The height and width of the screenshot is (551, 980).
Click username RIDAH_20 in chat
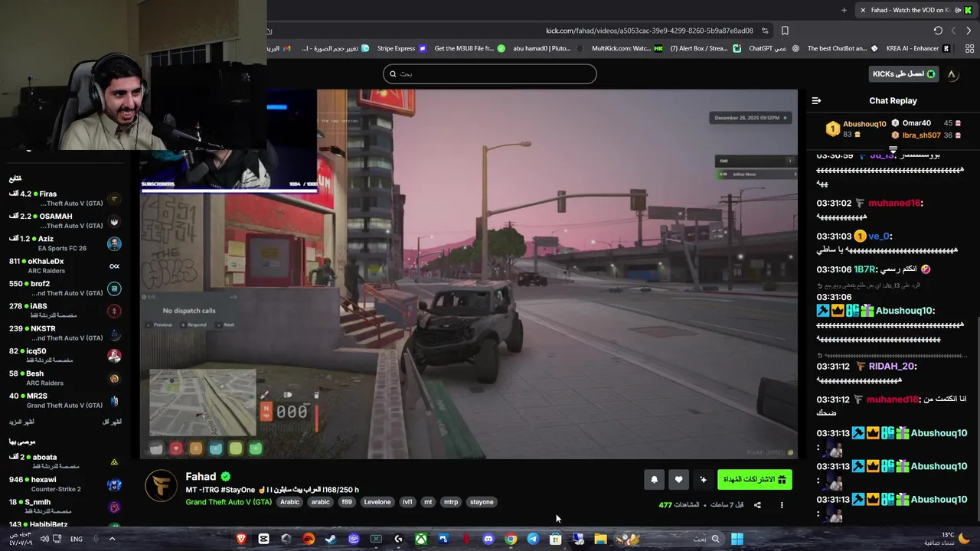click(x=890, y=367)
